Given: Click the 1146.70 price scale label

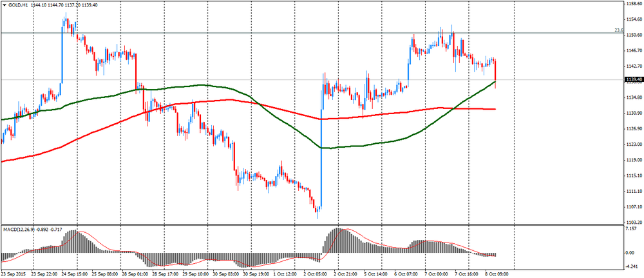Looking at the screenshot, I should click(x=633, y=50).
